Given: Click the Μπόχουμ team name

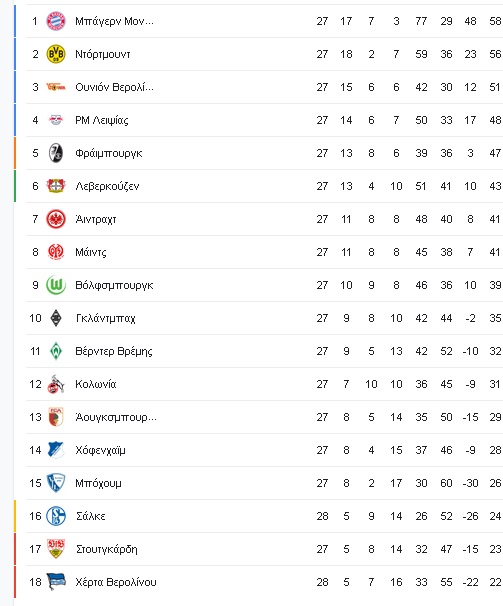Looking at the screenshot, I should coord(98,483).
